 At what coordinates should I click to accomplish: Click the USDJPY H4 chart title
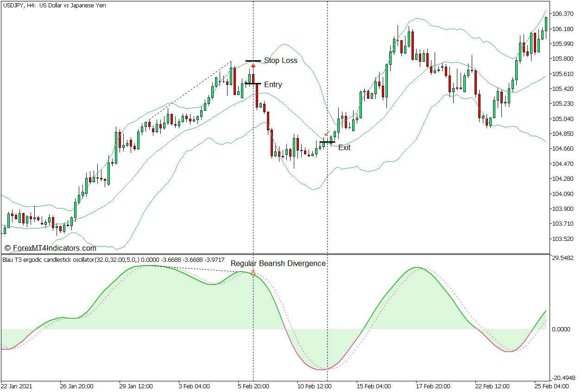coord(53,6)
